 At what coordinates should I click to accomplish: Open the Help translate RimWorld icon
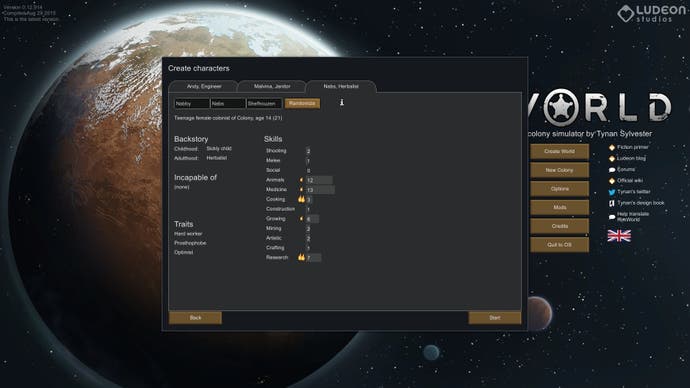point(612,217)
